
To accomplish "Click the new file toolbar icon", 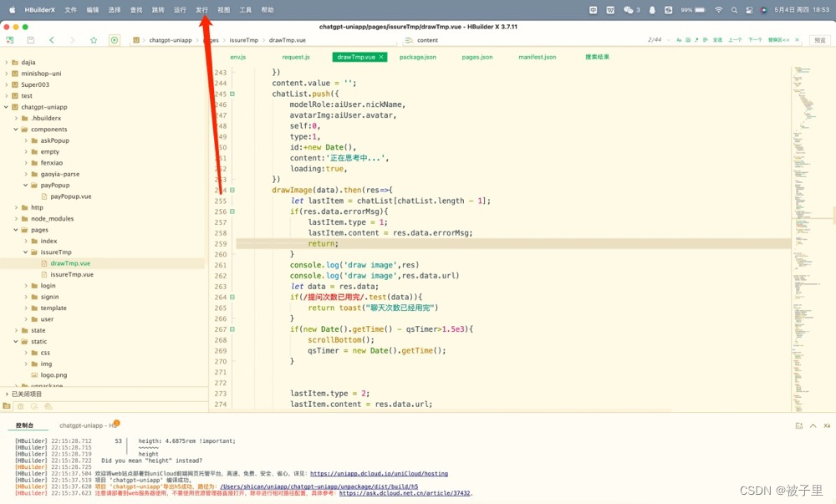I will point(9,40).
